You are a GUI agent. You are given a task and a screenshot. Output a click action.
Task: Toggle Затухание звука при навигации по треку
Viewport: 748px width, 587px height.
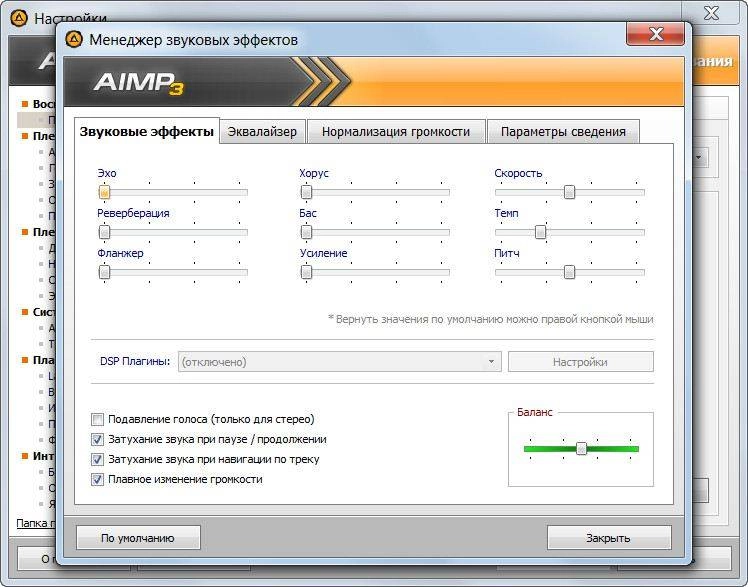pos(97,460)
